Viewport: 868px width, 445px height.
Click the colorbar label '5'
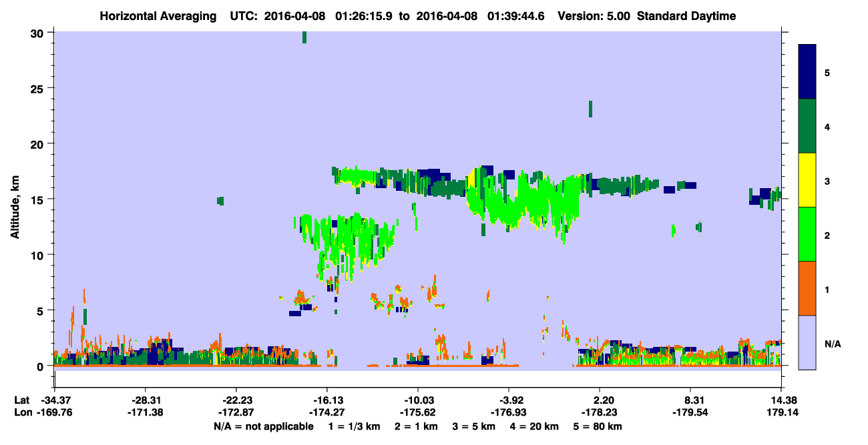tap(827, 71)
